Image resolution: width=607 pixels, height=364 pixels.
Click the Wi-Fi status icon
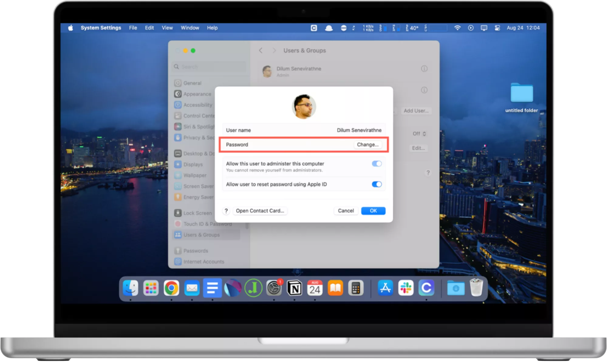[457, 28]
